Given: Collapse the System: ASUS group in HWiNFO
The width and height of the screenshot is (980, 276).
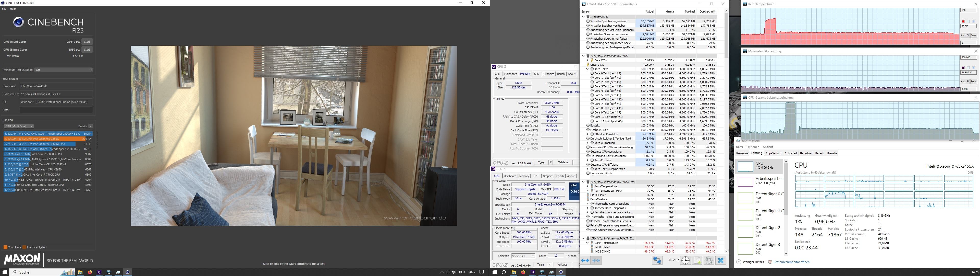Looking at the screenshot, I should (583, 17).
